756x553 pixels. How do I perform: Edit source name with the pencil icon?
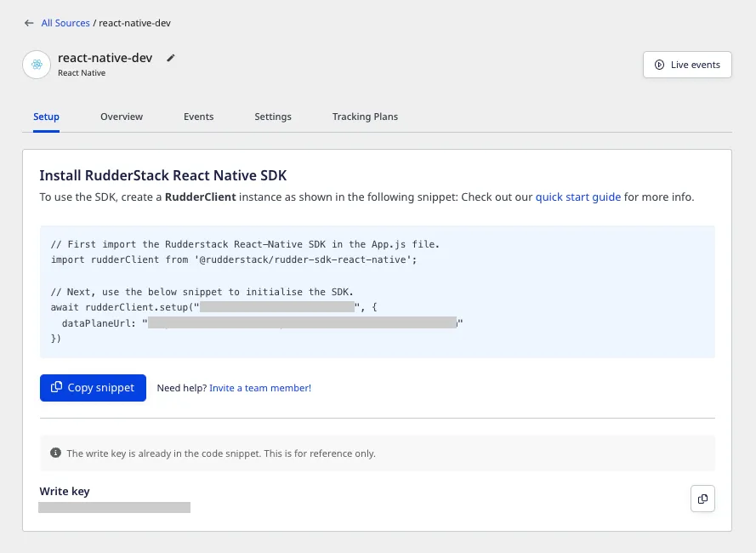pos(171,58)
